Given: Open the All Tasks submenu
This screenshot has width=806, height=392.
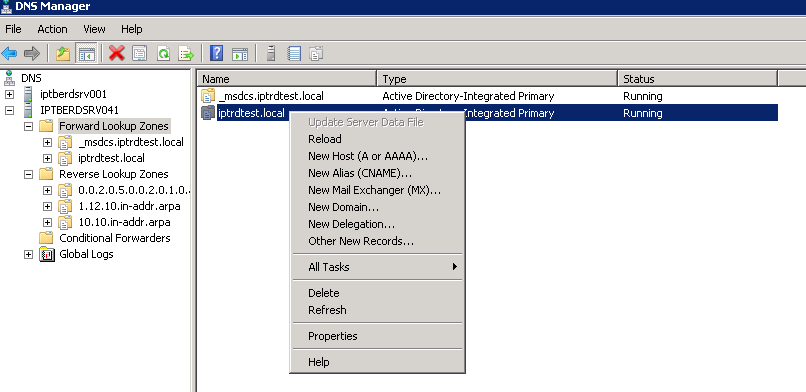Looking at the screenshot, I should tap(378, 267).
